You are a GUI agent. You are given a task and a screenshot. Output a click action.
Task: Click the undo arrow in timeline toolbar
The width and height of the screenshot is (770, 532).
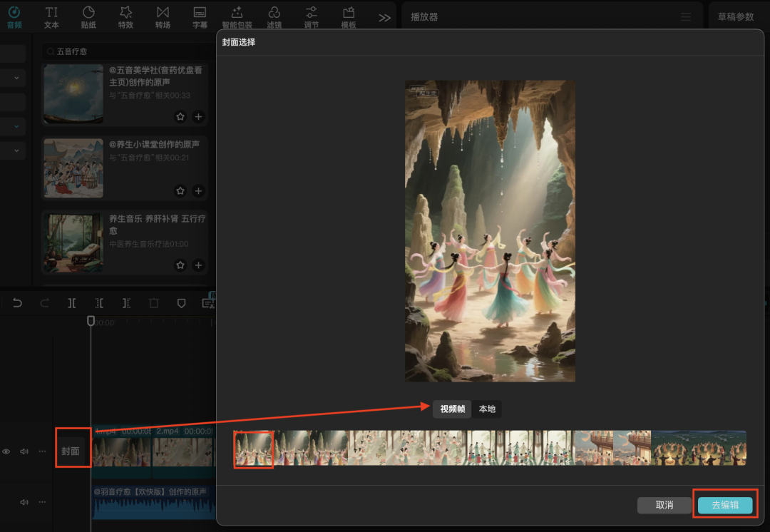point(17,303)
